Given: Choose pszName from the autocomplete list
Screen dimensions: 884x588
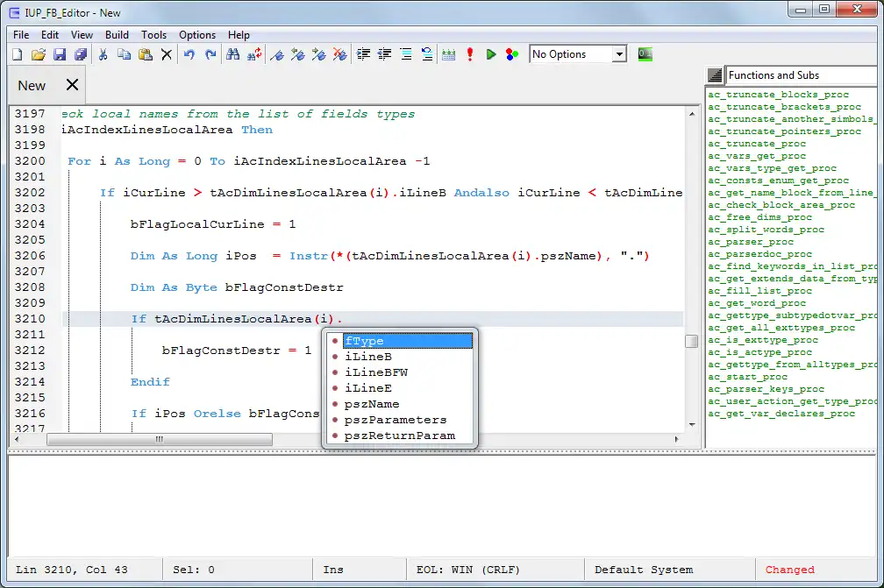Looking at the screenshot, I should tap(372, 404).
